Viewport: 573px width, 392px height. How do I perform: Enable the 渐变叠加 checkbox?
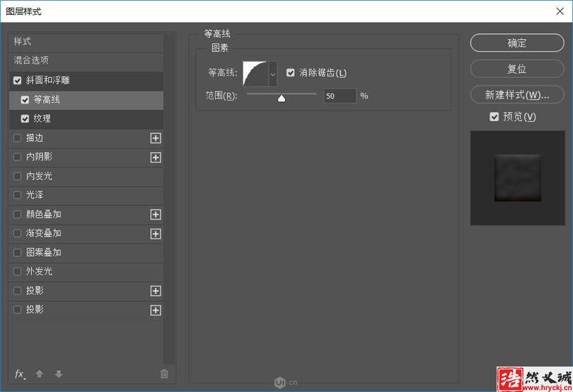tap(17, 234)
